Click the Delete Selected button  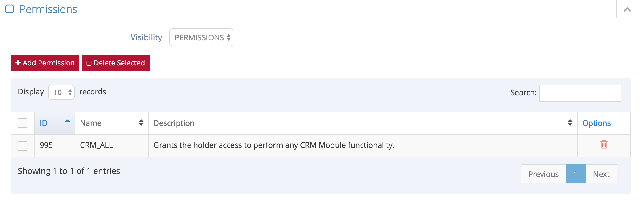pos(116,63)
